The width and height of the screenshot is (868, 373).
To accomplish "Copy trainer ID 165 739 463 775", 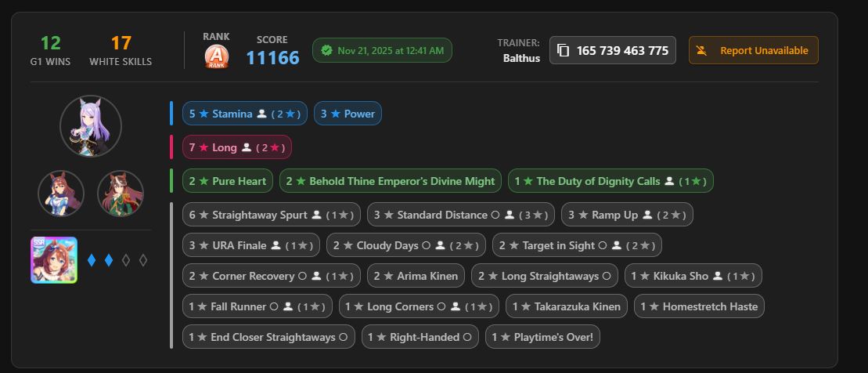I will click(613, 50).
